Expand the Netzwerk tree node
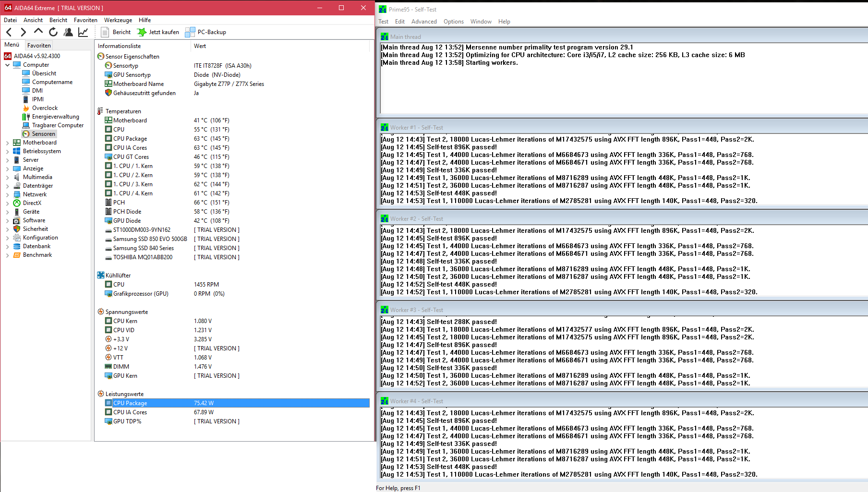 point(8,194)
